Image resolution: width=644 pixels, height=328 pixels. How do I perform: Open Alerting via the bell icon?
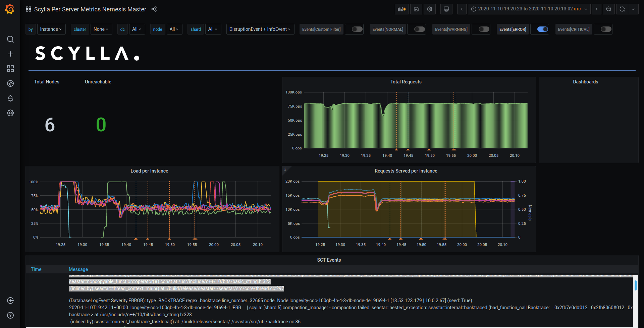(x=10, y=98)
